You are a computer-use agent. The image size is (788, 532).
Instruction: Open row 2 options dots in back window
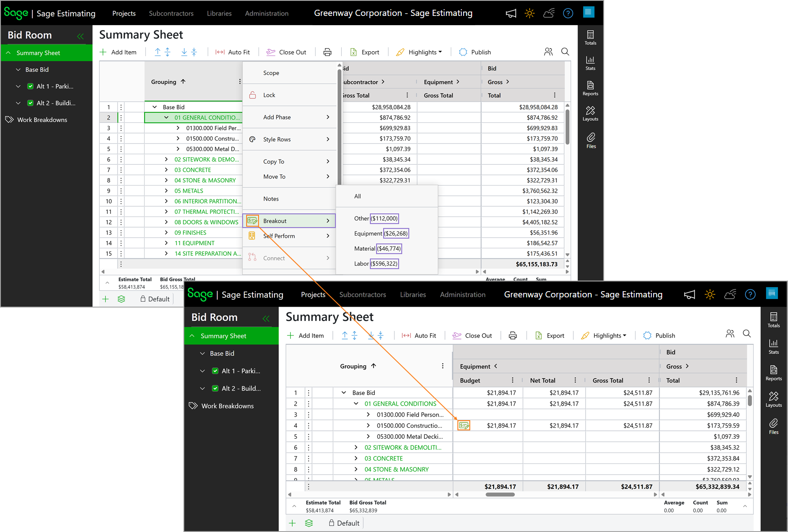(121, 118)
